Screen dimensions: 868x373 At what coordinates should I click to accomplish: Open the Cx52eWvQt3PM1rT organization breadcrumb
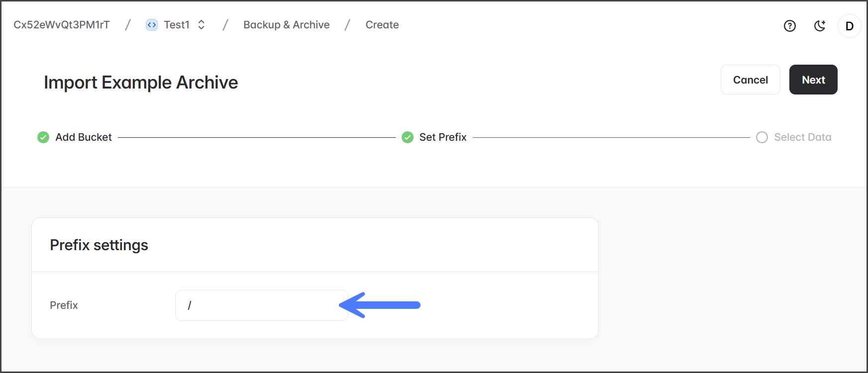point(62,25)
